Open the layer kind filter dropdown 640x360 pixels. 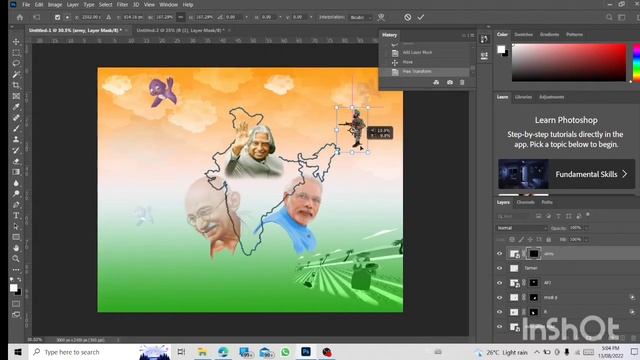tap(514, 216)
